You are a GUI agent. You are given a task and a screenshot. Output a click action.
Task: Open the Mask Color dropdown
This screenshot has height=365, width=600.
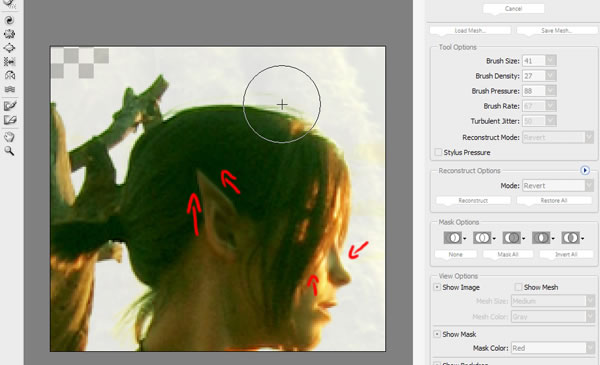point(553,348)
